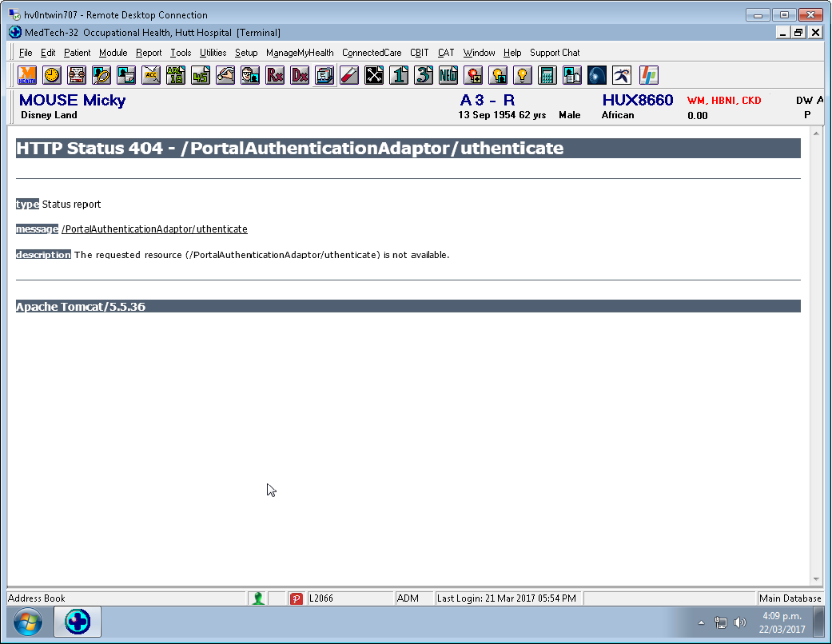Click the A 3 - R patient code
Screen dimensions: 832x644
coord(487,100)
